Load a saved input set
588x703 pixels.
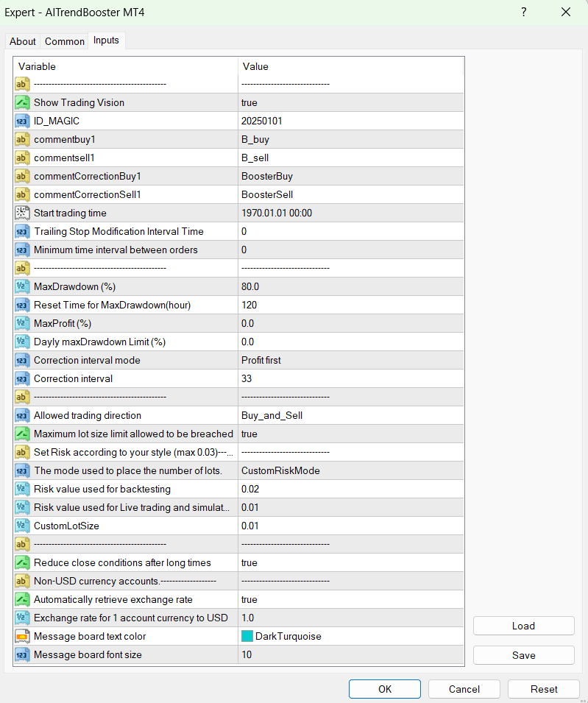click(x=523, y=626)
